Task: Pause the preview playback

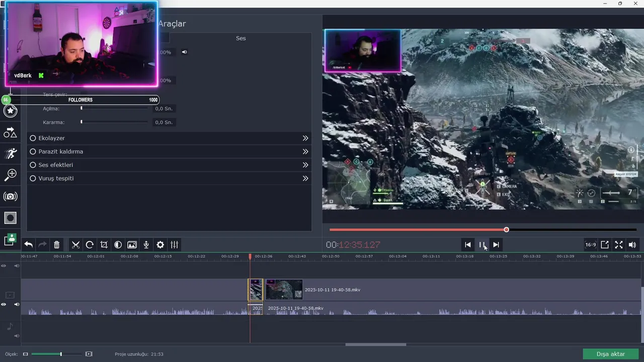Action: pos(482,244)
